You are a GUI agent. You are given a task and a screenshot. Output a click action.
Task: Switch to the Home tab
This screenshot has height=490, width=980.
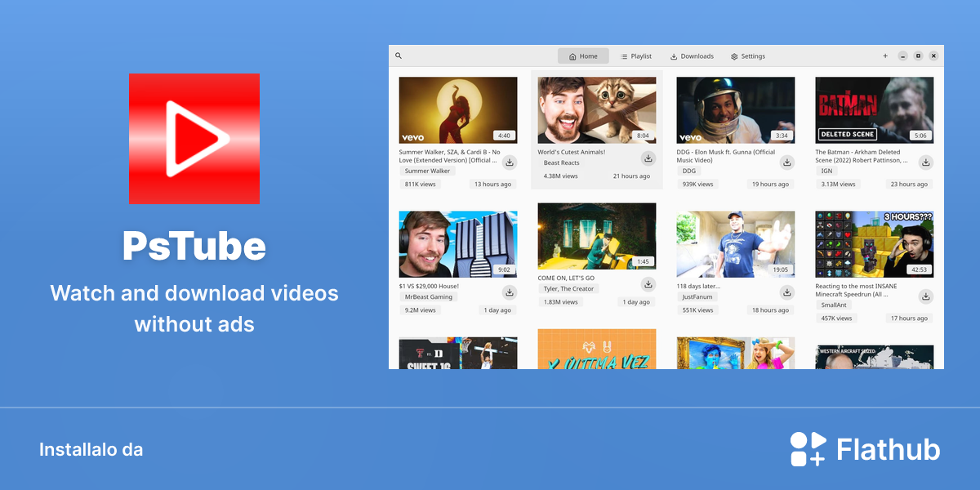tap(583, 56)
